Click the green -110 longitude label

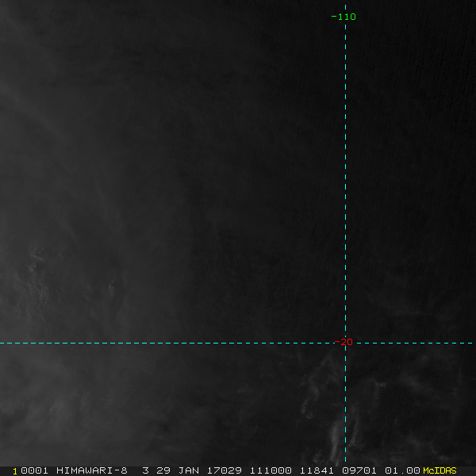344,17
